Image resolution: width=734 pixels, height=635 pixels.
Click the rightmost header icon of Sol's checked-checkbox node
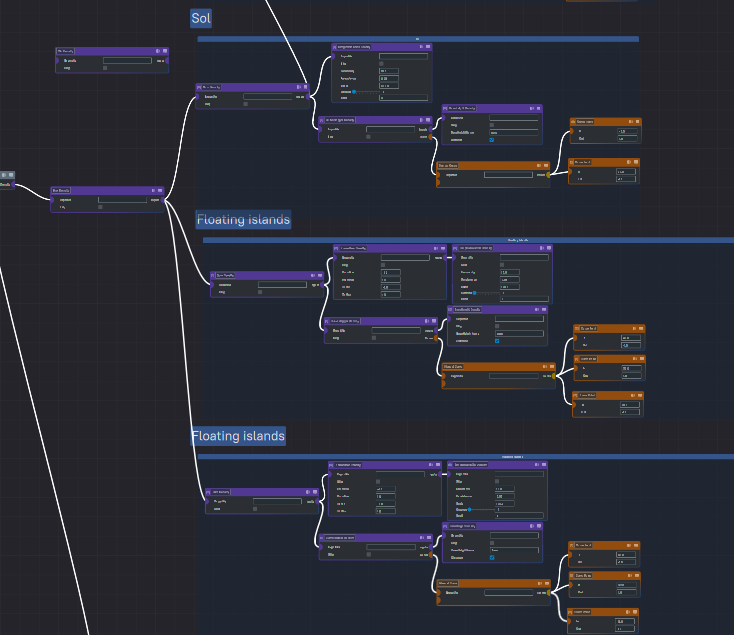tap(539, 108)
